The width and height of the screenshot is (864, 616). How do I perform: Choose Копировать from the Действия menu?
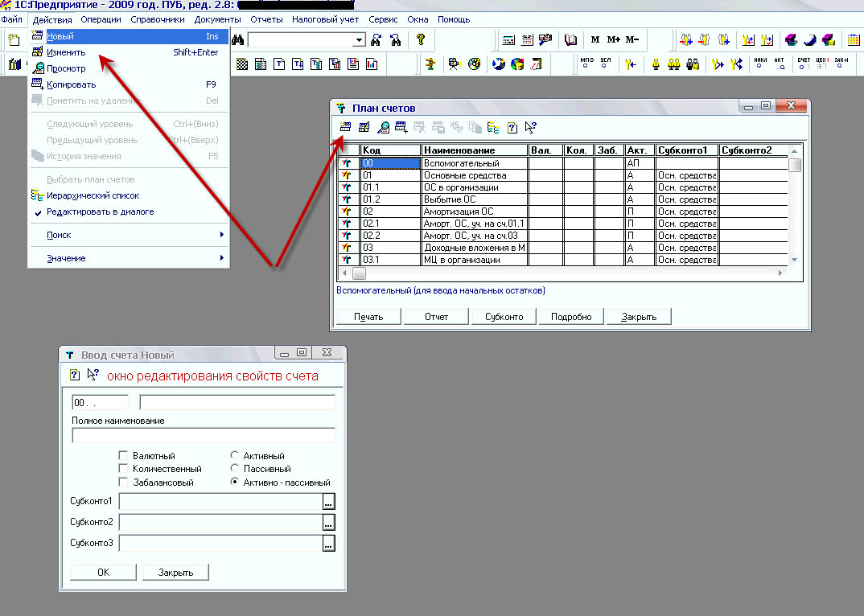pos(72,84)
